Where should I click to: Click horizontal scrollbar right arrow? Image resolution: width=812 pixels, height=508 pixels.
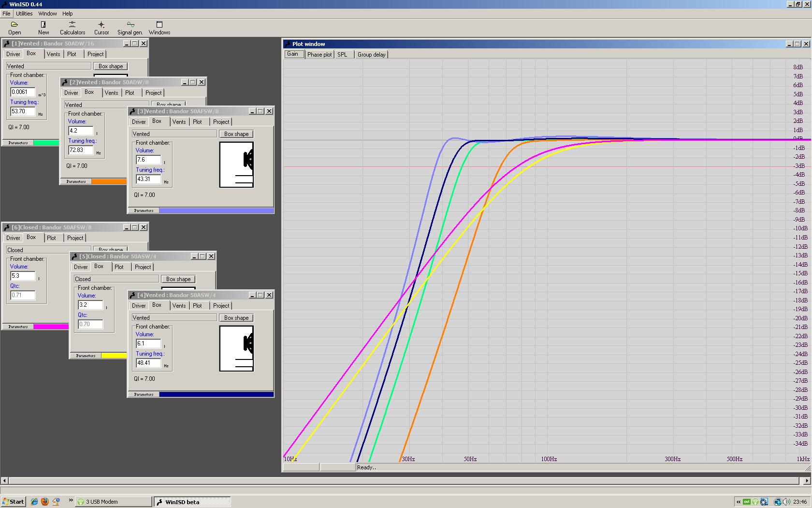click(807, 481)
